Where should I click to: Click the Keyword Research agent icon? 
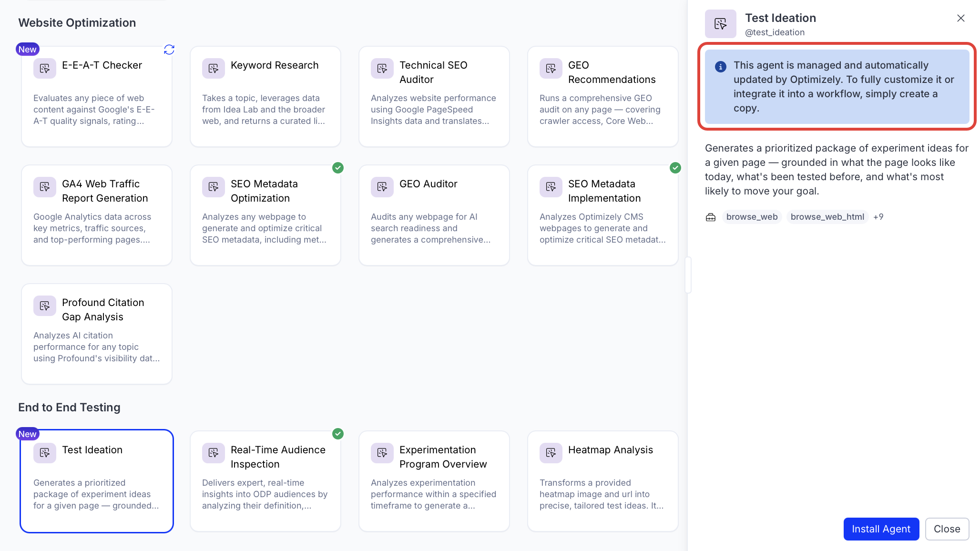click(x=213, y=68)
